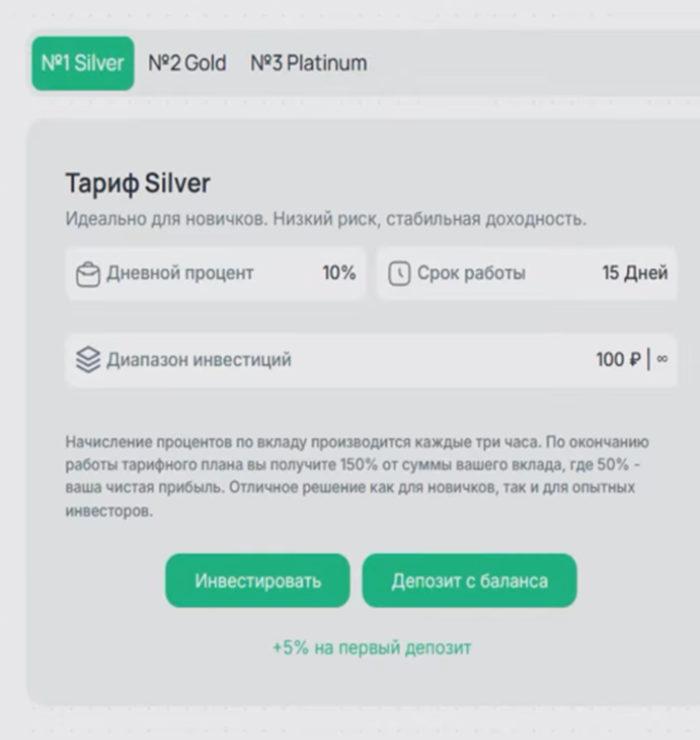Select the №1 Silver tab

click(82, 63)
